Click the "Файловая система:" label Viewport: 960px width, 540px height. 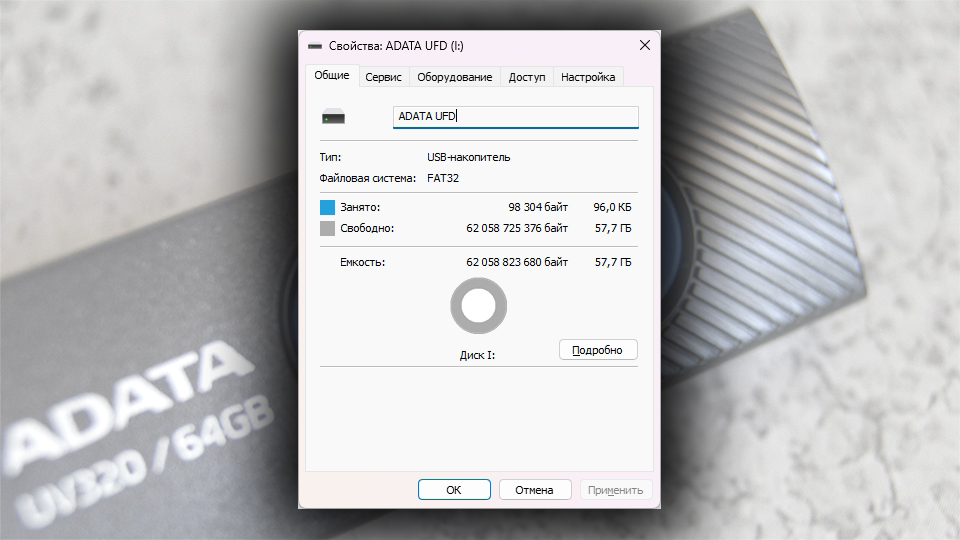click(x=367, y=178)
